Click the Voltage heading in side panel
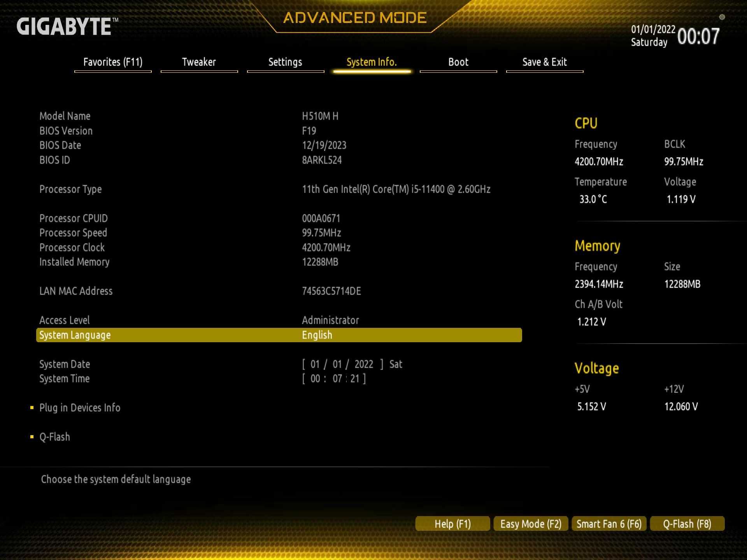The image size is (747, 560). (x=596, y=368)
